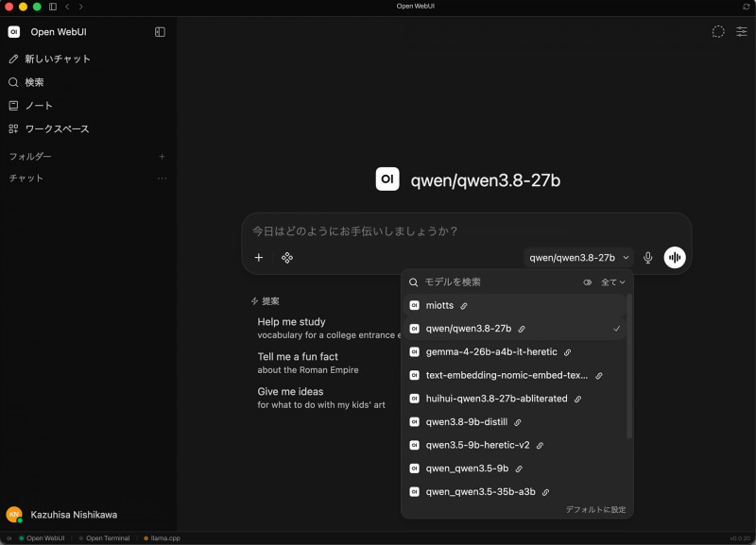Go forward with the title bar right arrow

[x=81, y=7]
